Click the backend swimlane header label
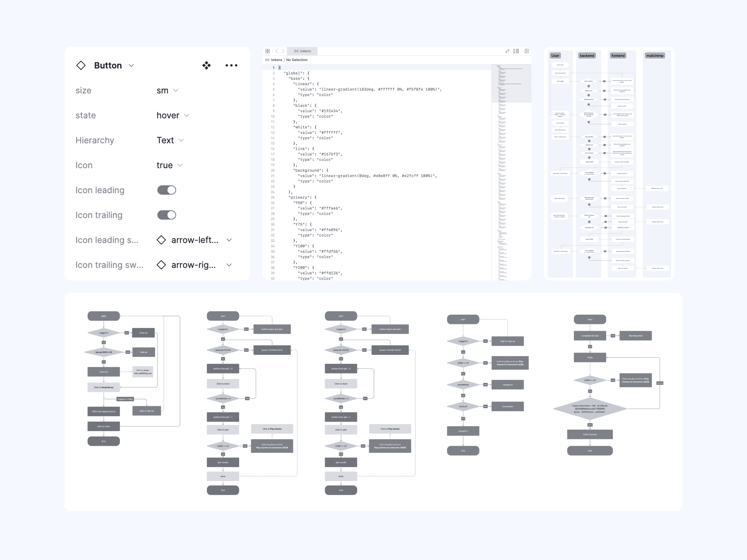The height and width of the screenshot is (560, 747). pos(587,56)
